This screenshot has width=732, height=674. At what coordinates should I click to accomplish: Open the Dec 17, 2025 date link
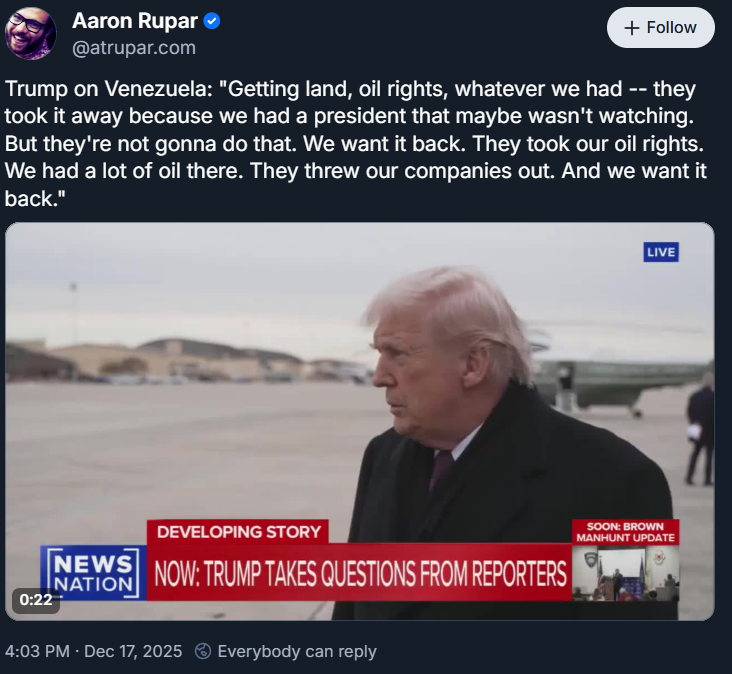point(133,651)
